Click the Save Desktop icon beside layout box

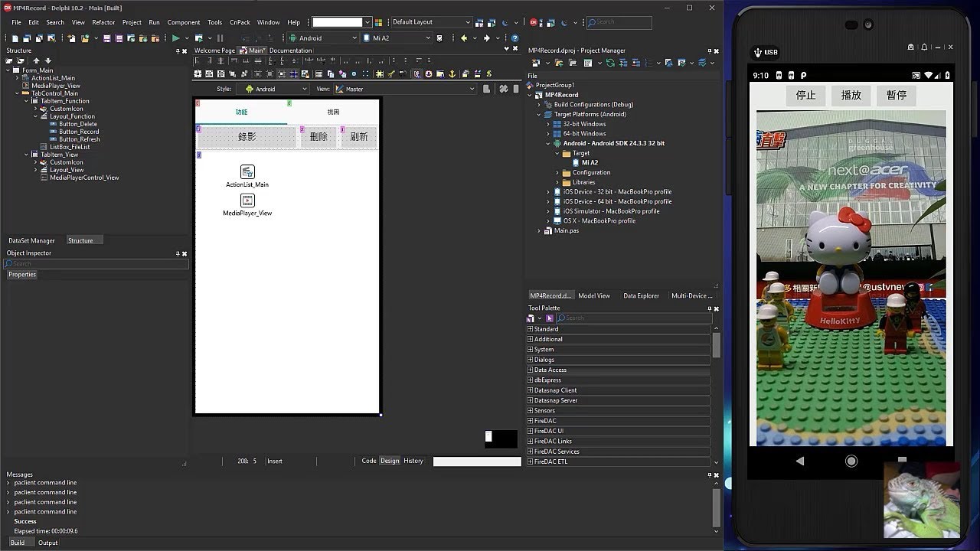point(479,22)
